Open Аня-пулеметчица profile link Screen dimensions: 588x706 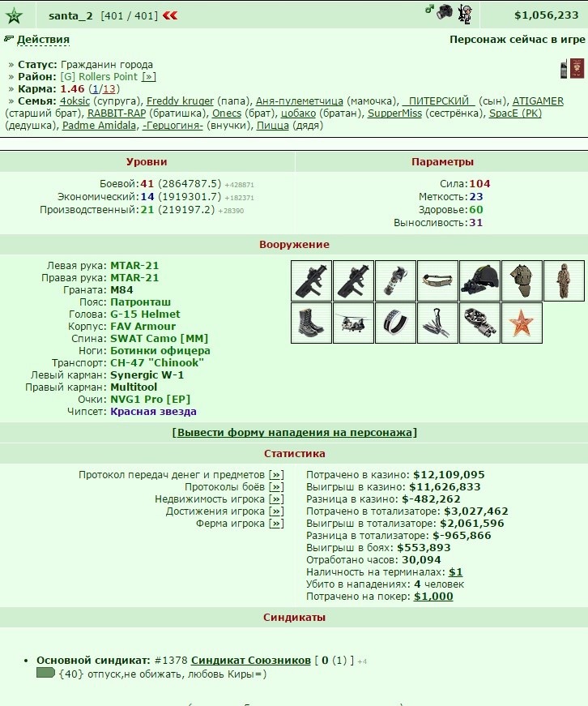tap(299, 101)
